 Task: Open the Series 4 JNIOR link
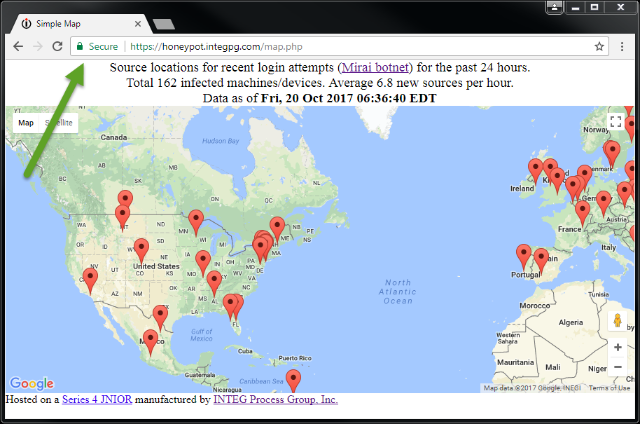pyautogui.click(x=97, y=400)
